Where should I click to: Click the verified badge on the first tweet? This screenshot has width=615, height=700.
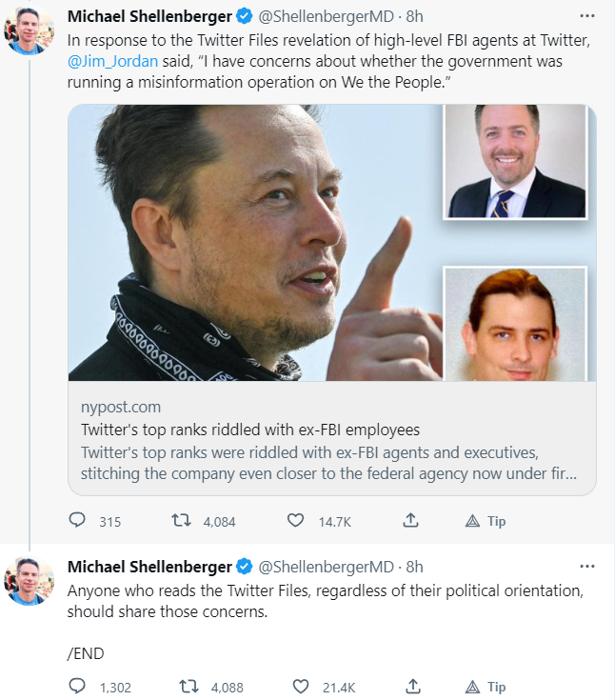tap(245, 17)
